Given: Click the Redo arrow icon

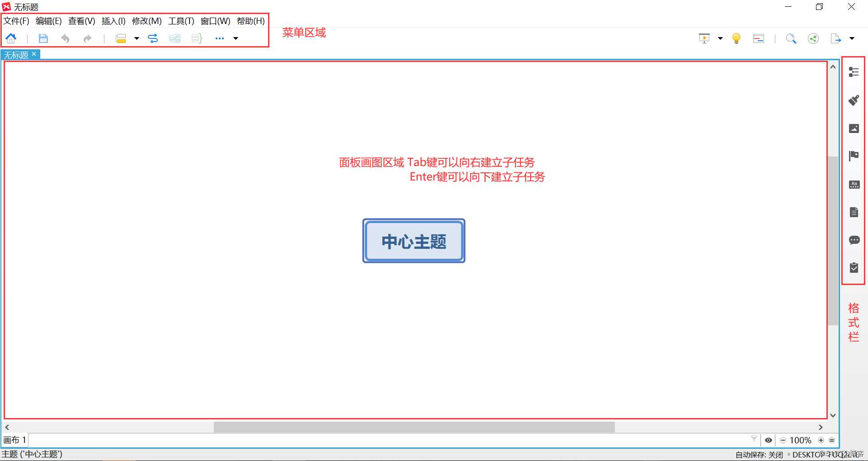Looking at the screenshot, I should [87, 38].
